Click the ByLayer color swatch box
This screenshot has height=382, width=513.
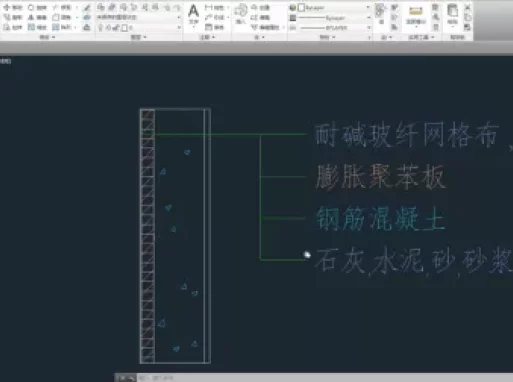click(301, 7)
